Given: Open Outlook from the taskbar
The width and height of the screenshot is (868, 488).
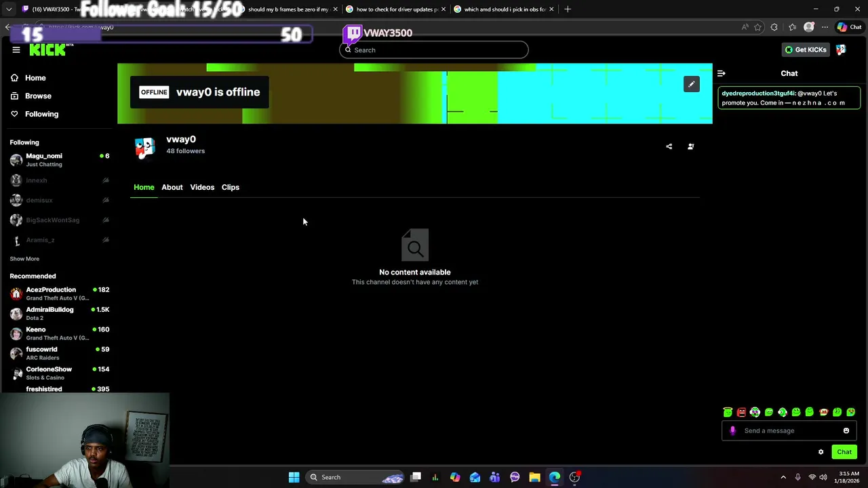Looking at the screenshot, I should click(475, 477).
